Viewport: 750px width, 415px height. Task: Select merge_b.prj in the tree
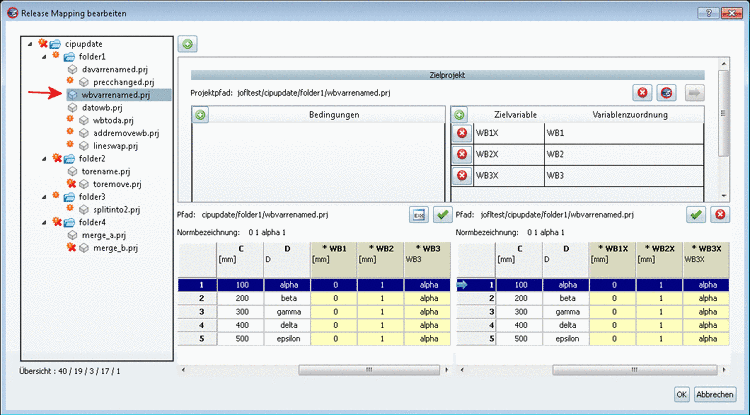117,247
